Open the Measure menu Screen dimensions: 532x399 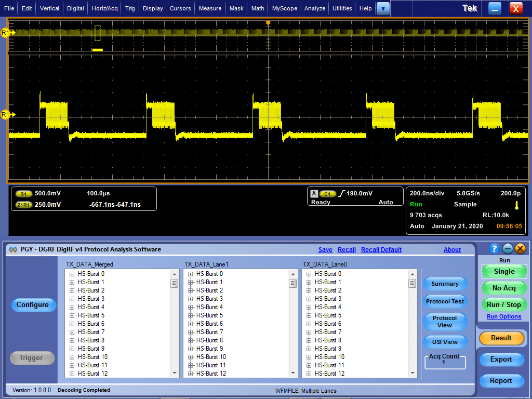pyautogui.click(x=210, y=8)
